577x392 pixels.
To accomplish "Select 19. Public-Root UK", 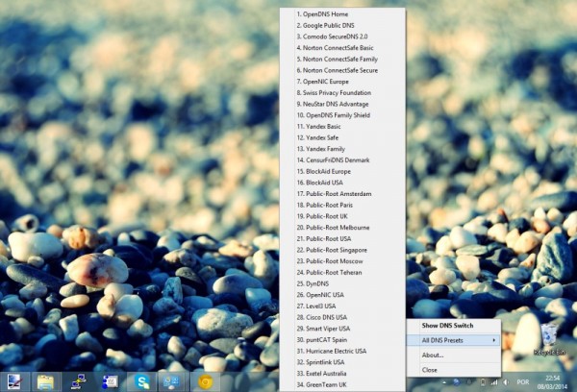I will [x=342, y=216].
